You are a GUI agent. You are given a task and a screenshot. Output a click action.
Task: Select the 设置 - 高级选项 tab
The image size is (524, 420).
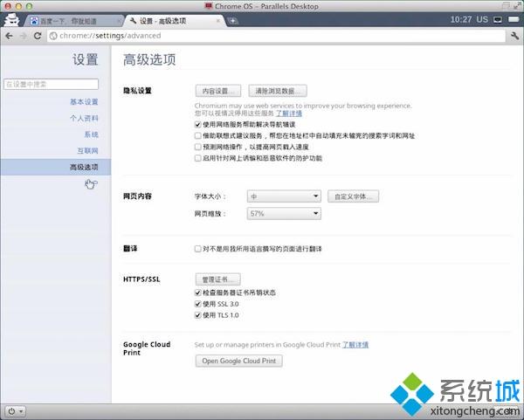(174, 21)
